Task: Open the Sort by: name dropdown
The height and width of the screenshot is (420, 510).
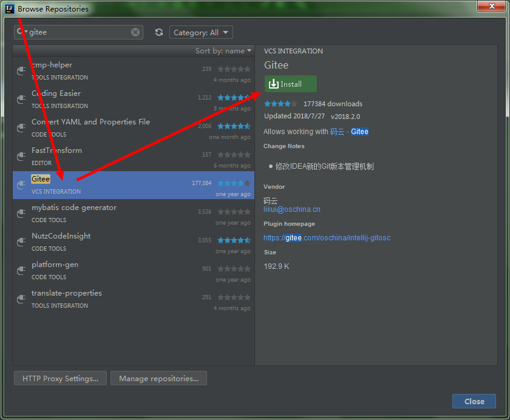Action: tap(223, 51)
